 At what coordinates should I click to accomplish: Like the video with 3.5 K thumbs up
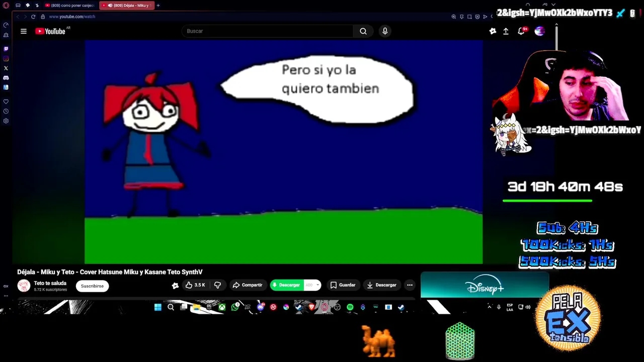click(195, 285)
